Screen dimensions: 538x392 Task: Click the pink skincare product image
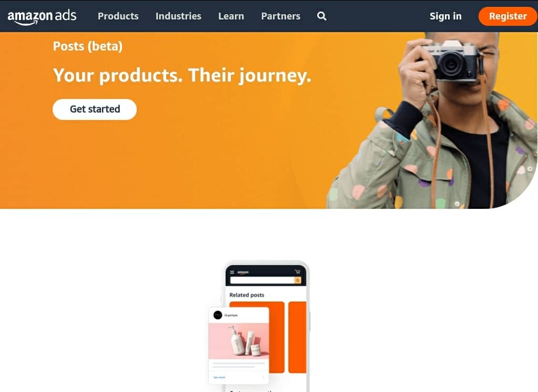[239, 341]
